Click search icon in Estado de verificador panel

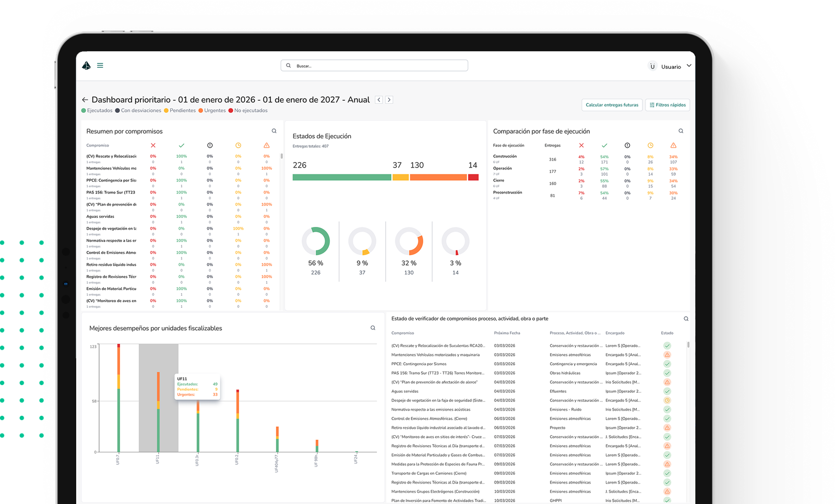coord(686,319)
